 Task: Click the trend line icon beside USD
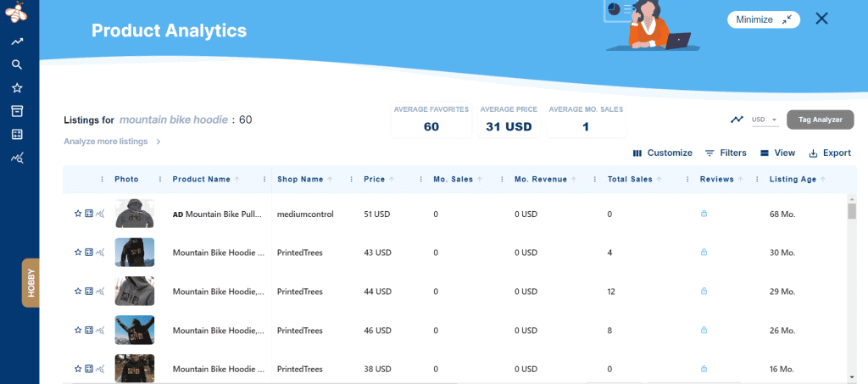[x=737, y=120]
